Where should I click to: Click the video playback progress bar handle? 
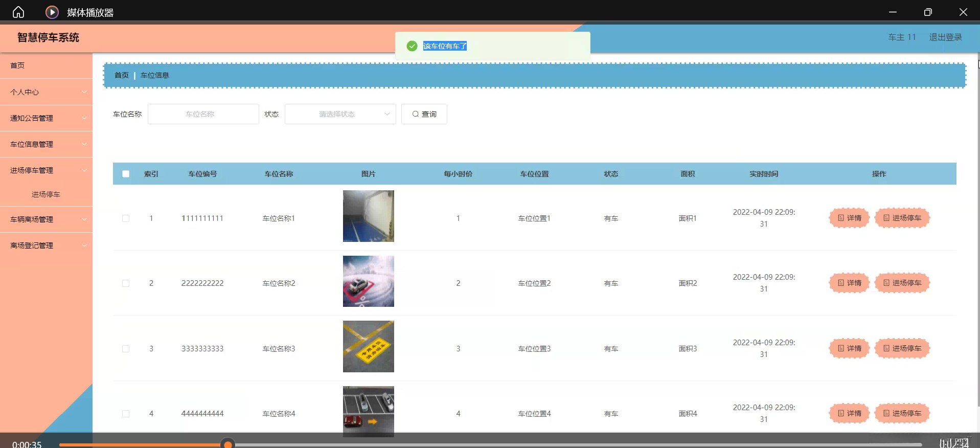click(x=228, y=444)
